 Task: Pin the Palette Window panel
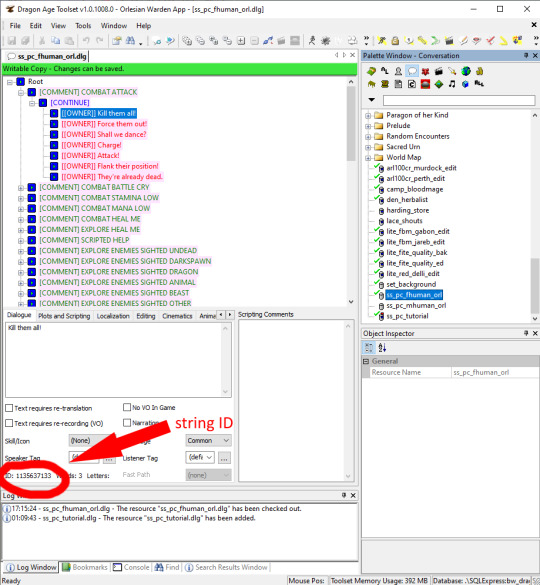[526, 55]
